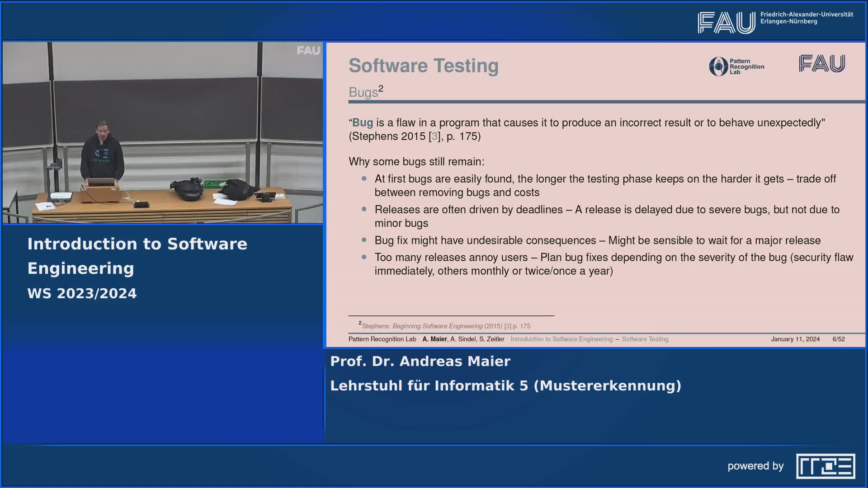The height and width of the screenshot is (488, 868).
Task: Click the footnote marker after 'Bugs'
Action: pyautogui.click(x=381, y=88)
